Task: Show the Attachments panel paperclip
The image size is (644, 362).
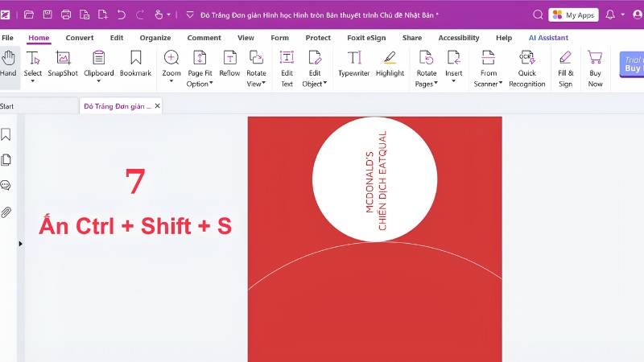Action: pyautogui.click(x=6, y=212)
